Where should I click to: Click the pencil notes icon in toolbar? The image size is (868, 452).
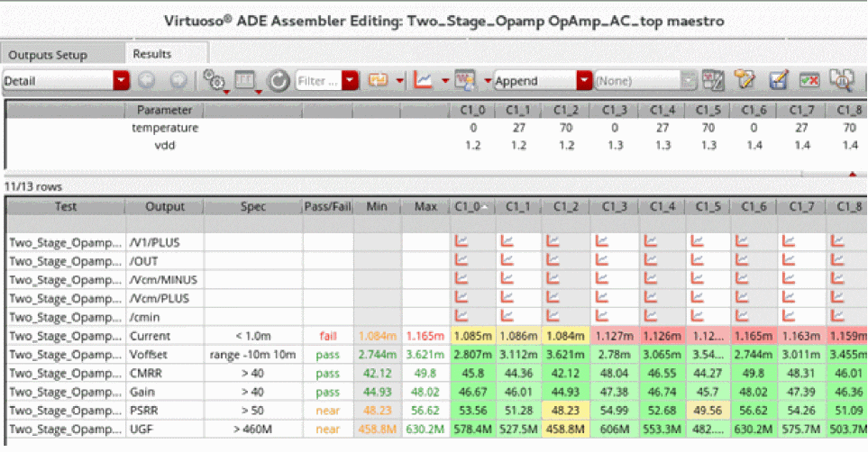(744, 80)
